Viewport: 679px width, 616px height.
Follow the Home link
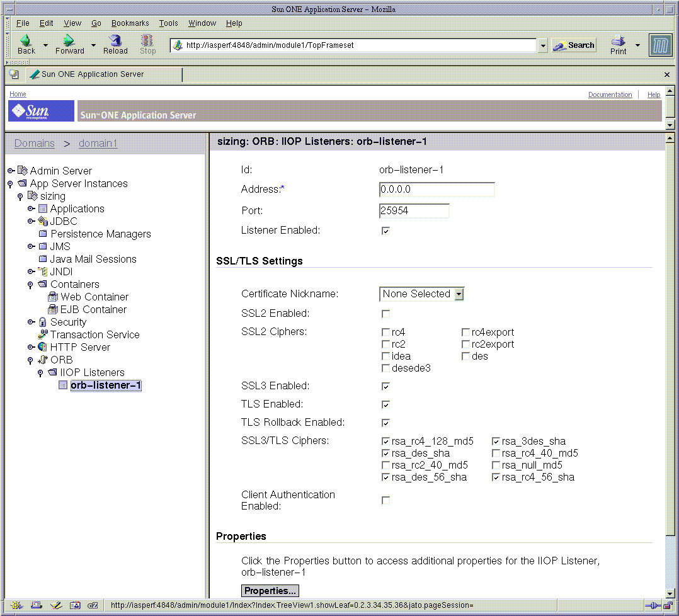(18, 94)
